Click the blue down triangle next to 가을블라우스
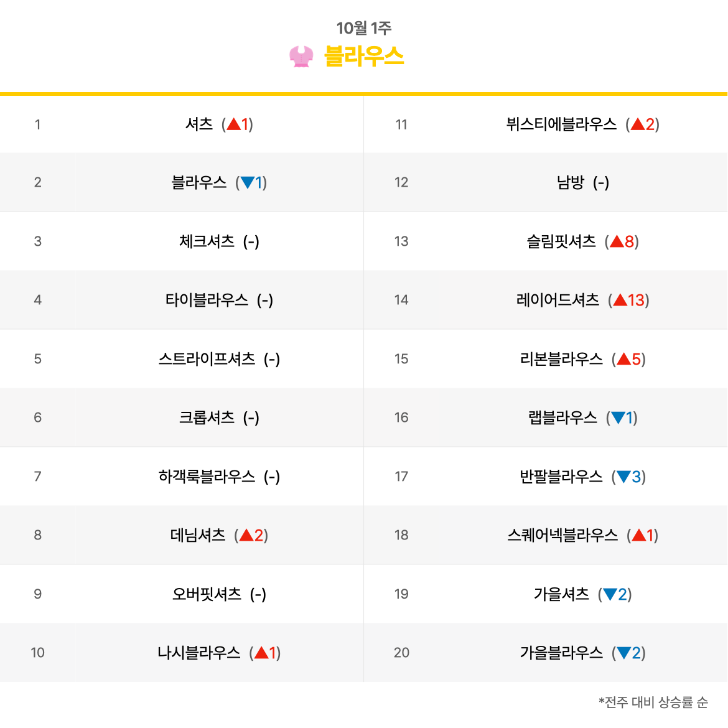This screenshot has height=728, width=728. 623,653
